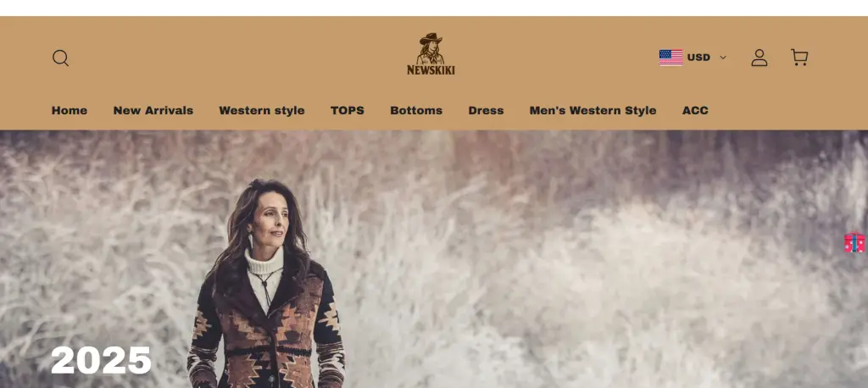The width and height of the screenshot is (868, 388).
Task: Browse the Bottoms category
Action: coord(416,110)
